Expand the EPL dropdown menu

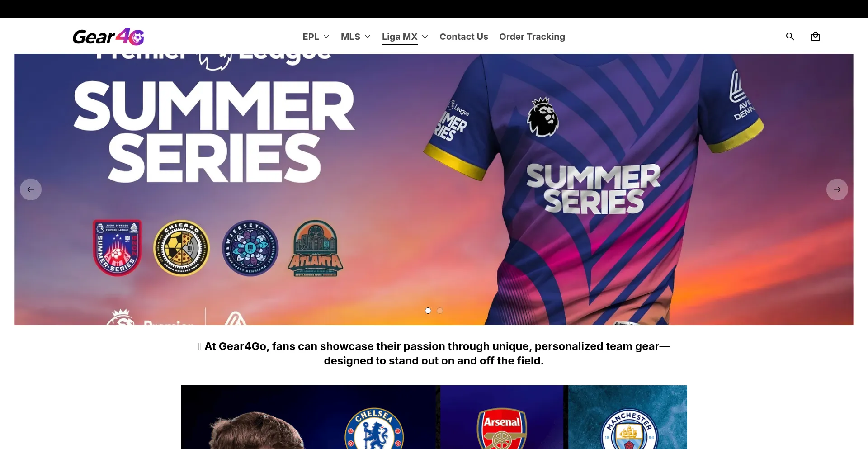[x=316, y=37]
